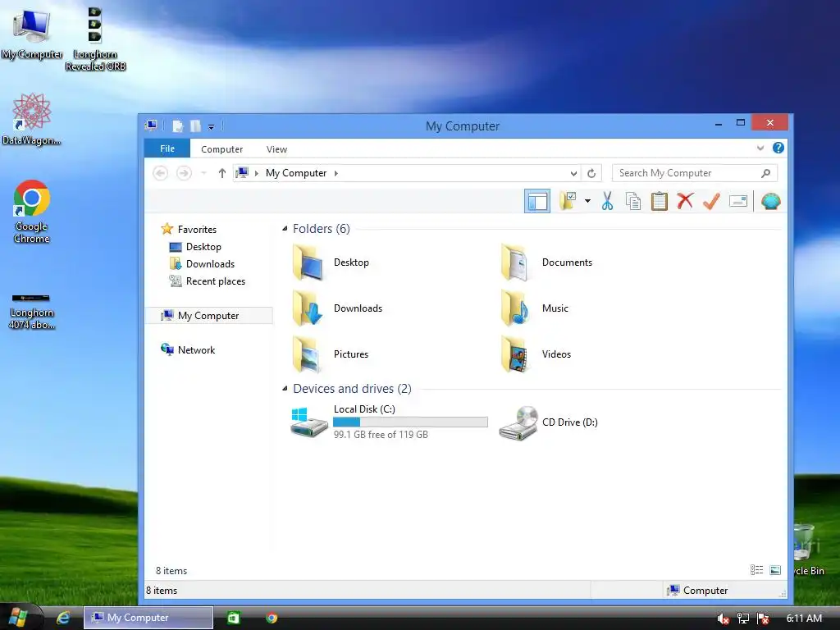The image size is (840, 630).
Task: Open the Computer ribbon tab
Action: (221, 149)
